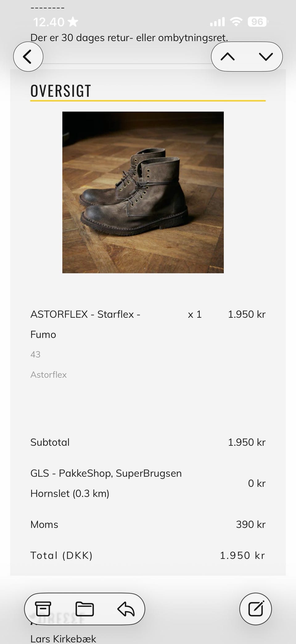Tap the cellular signal bars

pyautogui.click(x=217, y=22)
